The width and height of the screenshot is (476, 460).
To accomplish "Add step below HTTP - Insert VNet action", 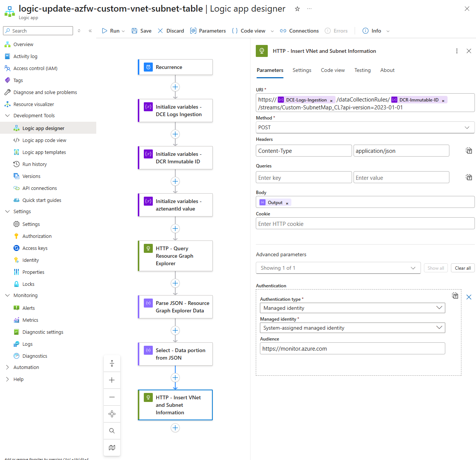I will click(175, 428).
